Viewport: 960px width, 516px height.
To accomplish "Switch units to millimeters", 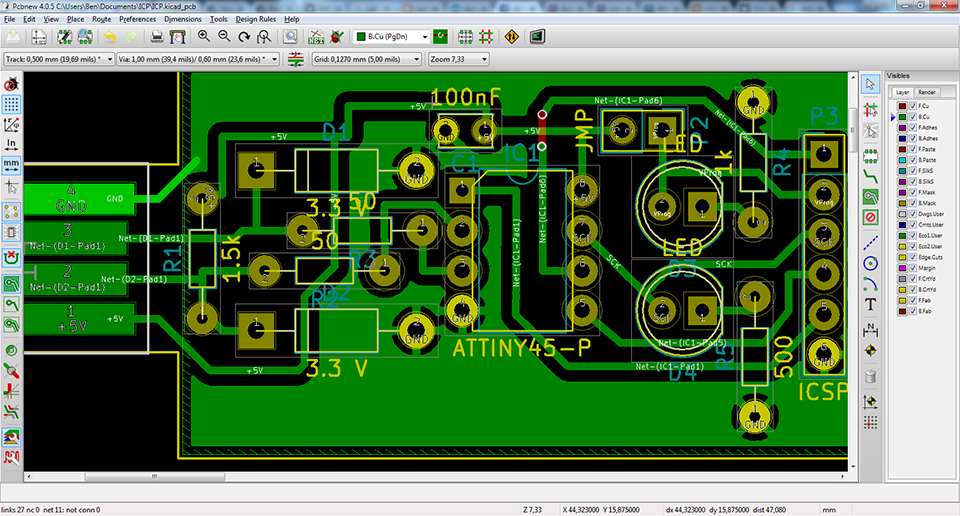I will pyautogui.click(x=11, y=165).
